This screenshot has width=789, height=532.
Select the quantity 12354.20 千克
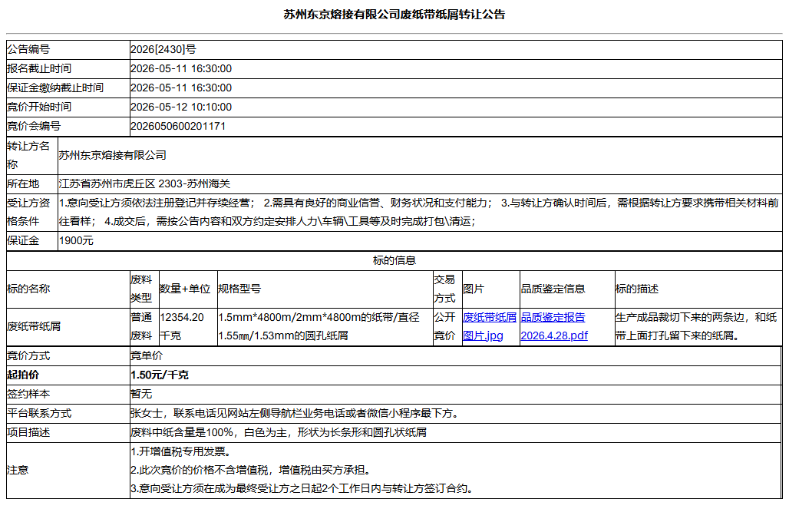pos(182,326)
